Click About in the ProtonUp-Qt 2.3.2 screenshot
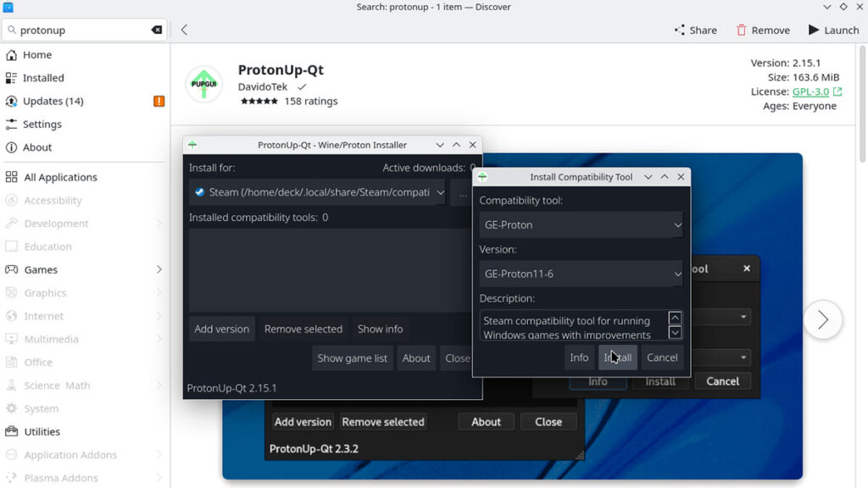Image resolution: width=868 pixels, height=488 pixels. (486, 422)
